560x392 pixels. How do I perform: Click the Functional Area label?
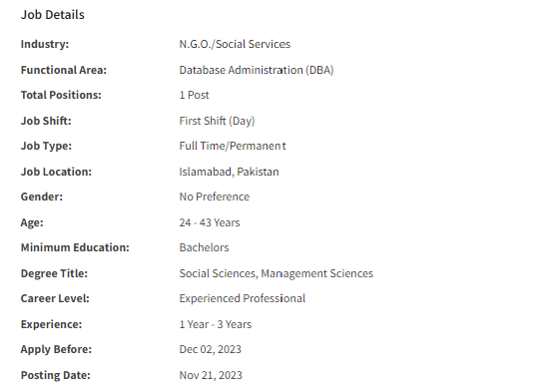(64, 70)
